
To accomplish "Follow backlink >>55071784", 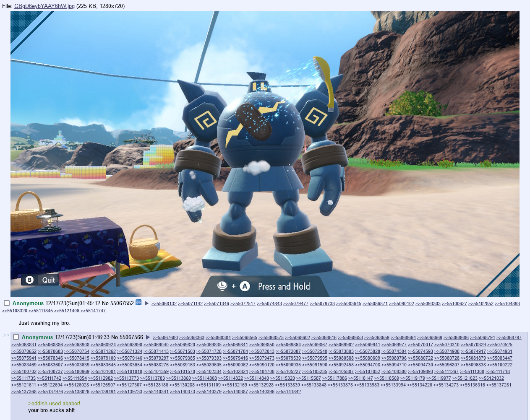I will click(235, 351).
